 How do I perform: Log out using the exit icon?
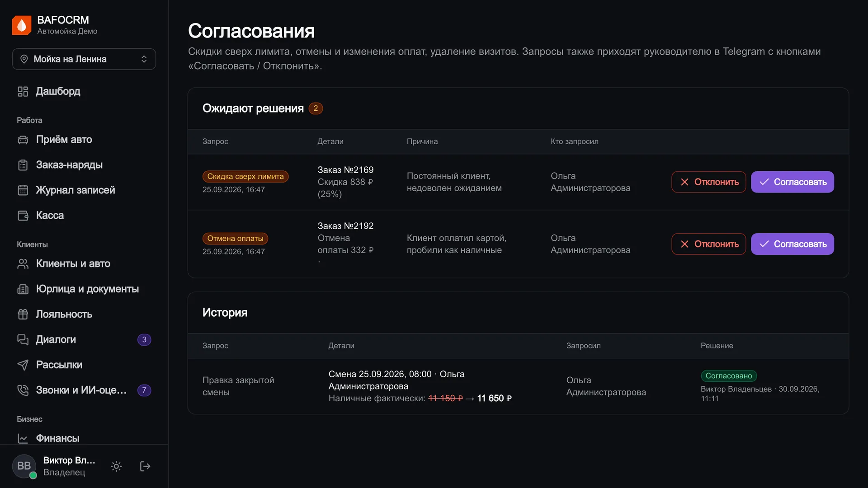145,466
